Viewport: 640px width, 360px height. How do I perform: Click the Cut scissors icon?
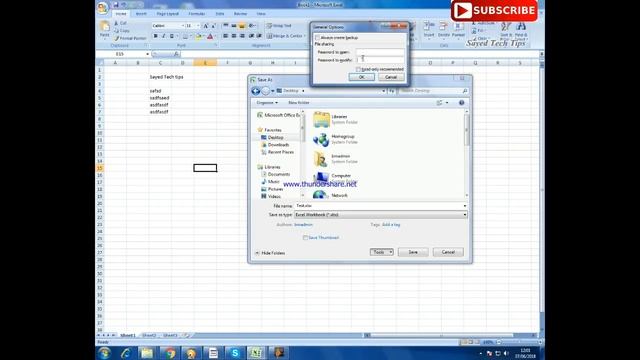(x=116, y=23)
